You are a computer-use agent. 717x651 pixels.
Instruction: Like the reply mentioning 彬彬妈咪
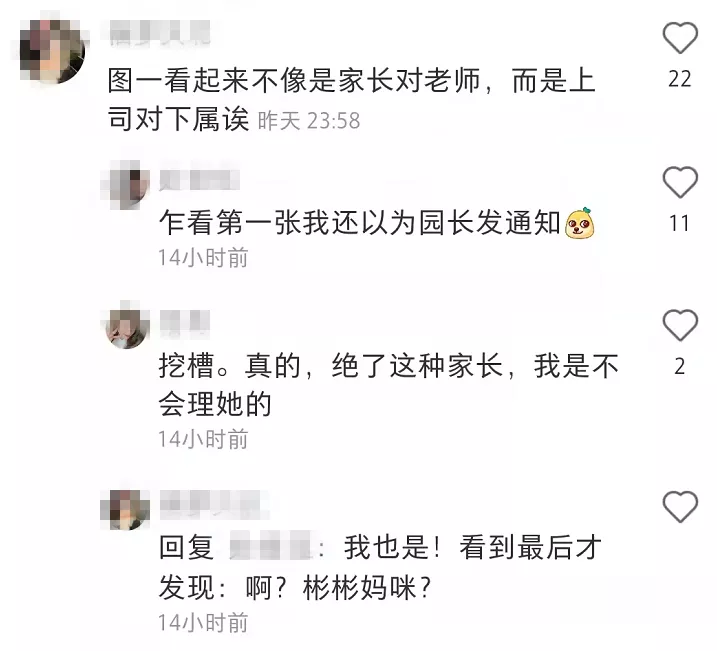click(680, 507)
